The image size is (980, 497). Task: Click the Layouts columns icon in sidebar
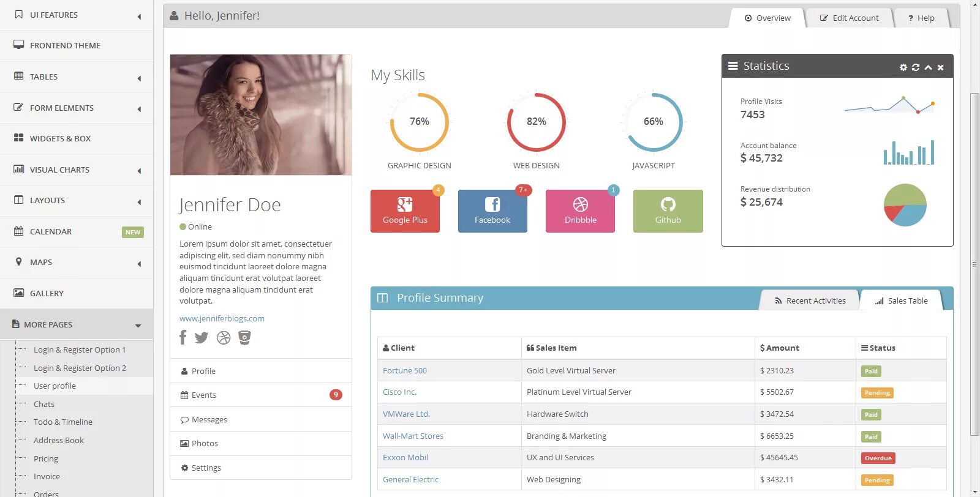click(19, 200)
